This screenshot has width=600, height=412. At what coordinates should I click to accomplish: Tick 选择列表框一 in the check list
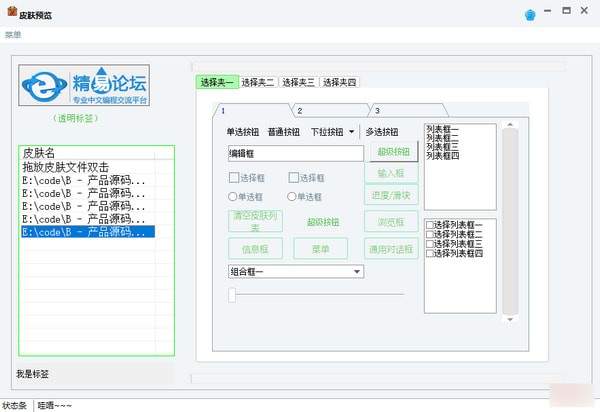(x=430, y=225)
